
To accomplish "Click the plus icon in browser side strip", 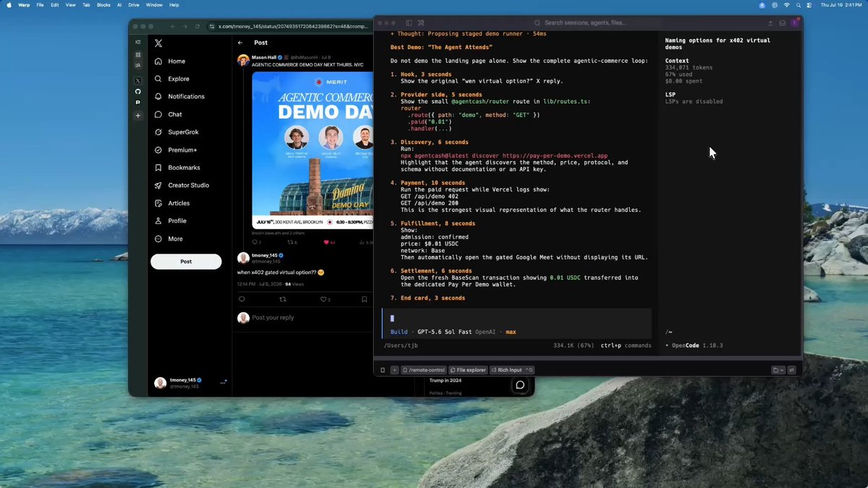I will (137, 116).
